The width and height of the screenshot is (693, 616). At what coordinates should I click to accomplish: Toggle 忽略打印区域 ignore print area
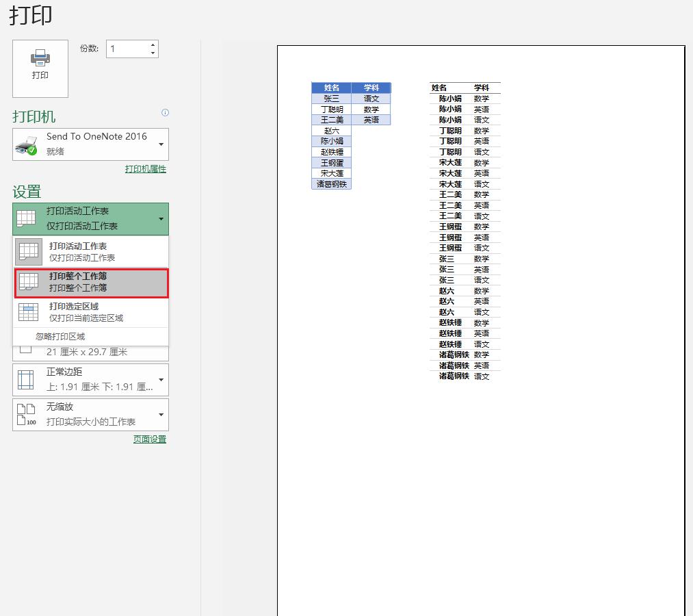pyautogui.click(x=60, y=337)
